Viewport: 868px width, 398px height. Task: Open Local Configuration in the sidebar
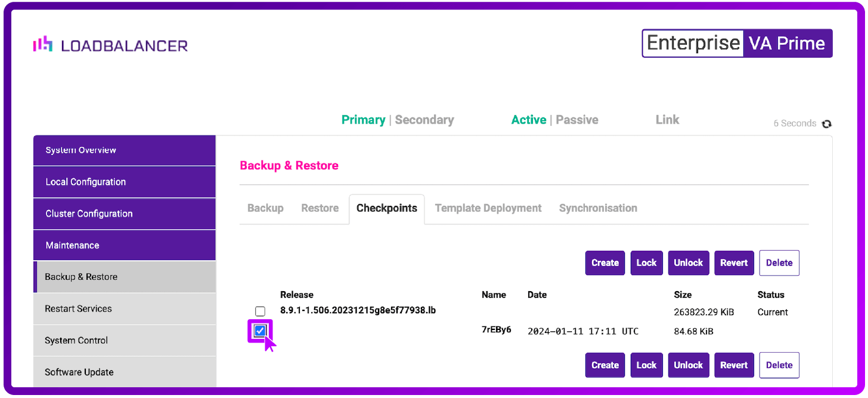click(x=124, y=182)
